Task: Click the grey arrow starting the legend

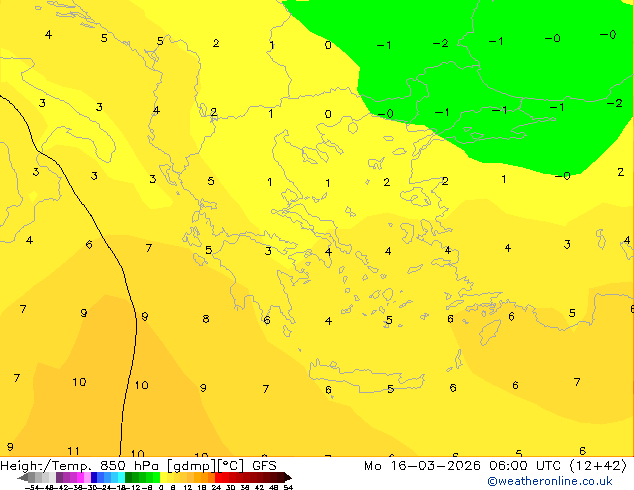Action: pyautogui.click(x=23, y=478)
